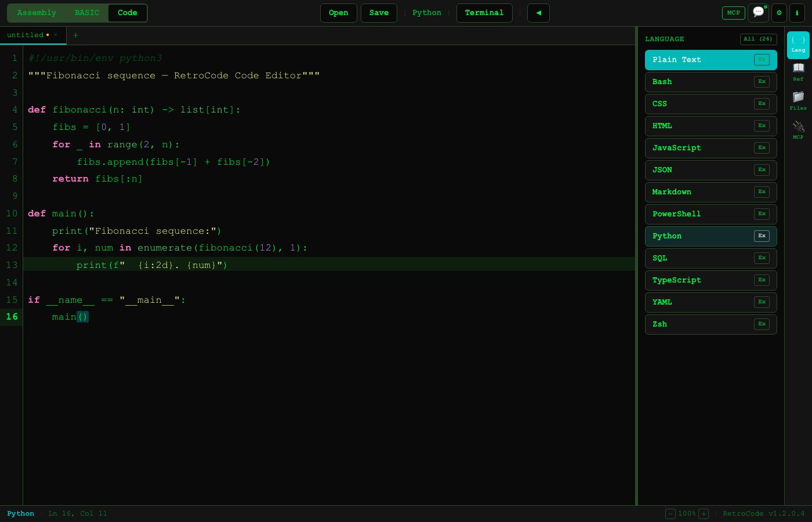The width and height of the screenshot is (812, 522).
Task: Click the back arrow icon in toolbar
Action: point(538,13)
